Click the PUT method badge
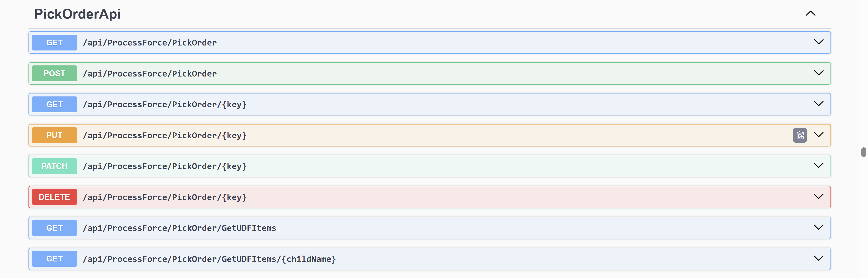 [54, 135]
